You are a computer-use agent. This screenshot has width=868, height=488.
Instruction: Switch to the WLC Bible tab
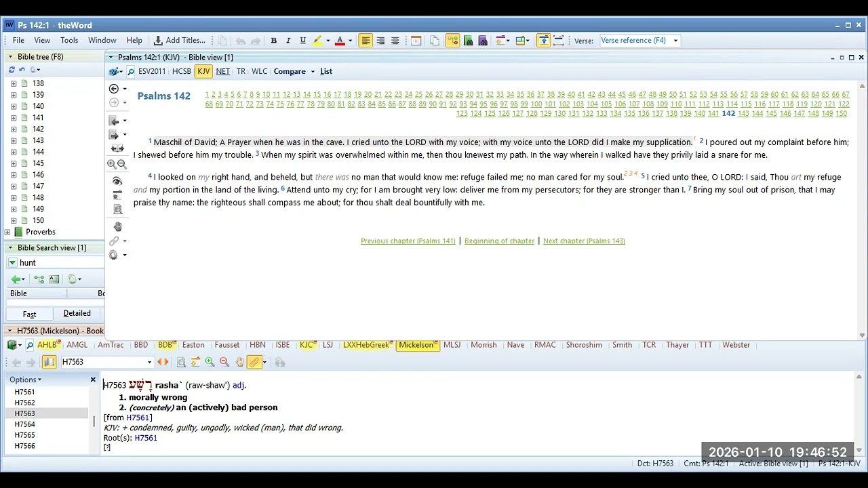(259, 71)
